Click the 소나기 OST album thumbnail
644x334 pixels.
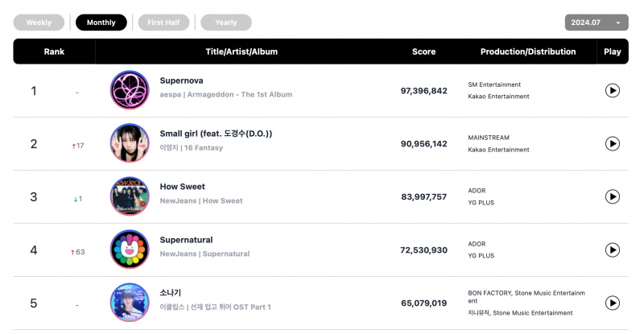(130, 303)
